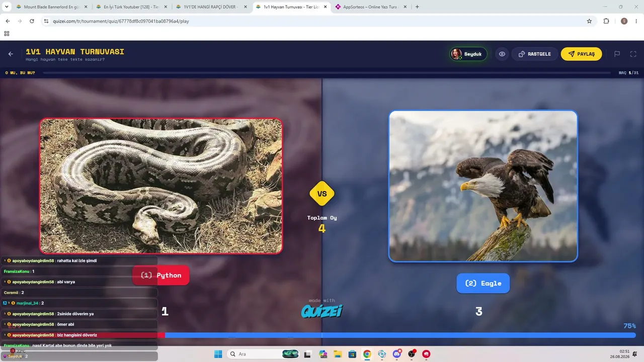Screen dimensions: 644x362
Task: Bookmark this page with the star
Action: click(x=589, y=21)
